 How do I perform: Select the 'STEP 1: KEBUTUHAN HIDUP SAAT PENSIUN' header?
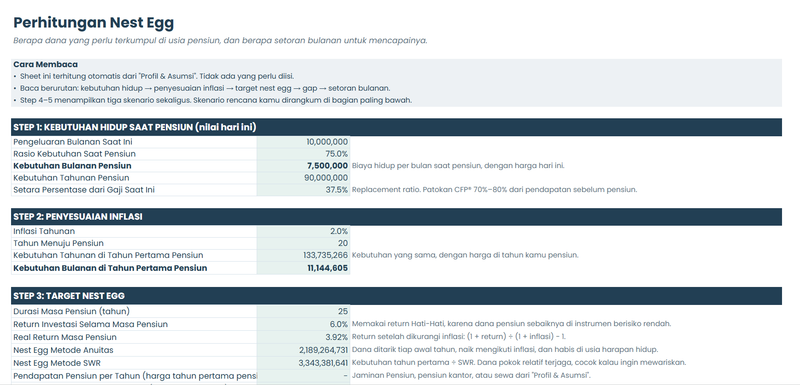tap(396, 127)
